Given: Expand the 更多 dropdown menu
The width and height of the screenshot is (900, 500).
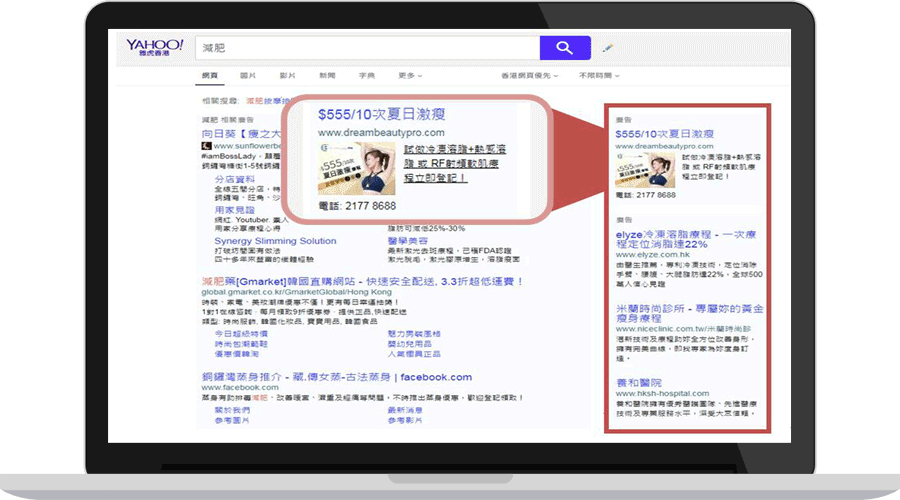Looking at the screenshot, I should coord(410,76).
